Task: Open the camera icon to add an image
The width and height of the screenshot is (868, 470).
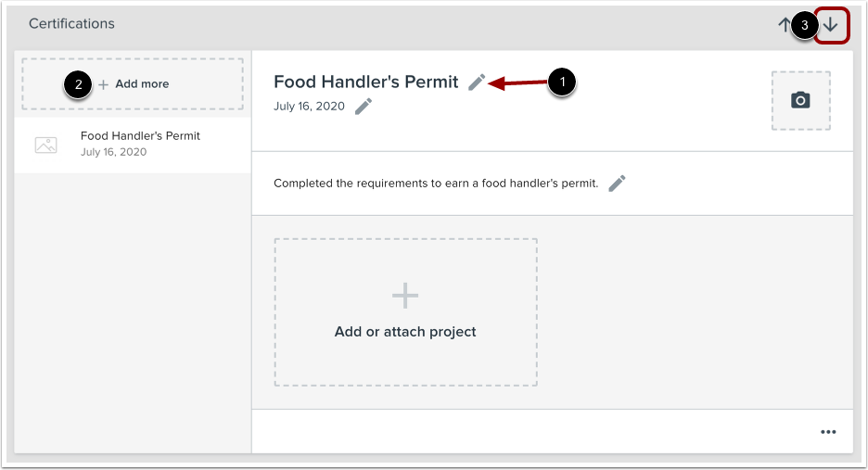Action: point(800,100)
